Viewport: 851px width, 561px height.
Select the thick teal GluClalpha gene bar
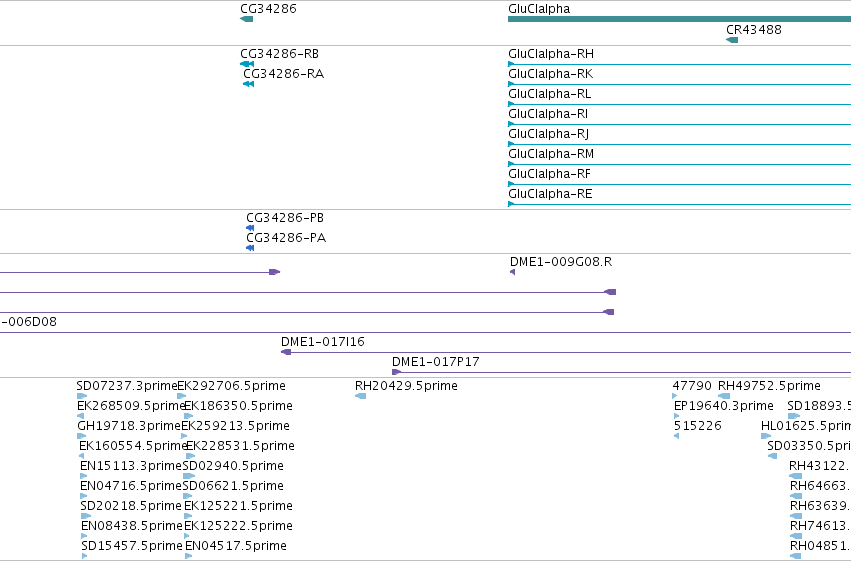[679, 20]
